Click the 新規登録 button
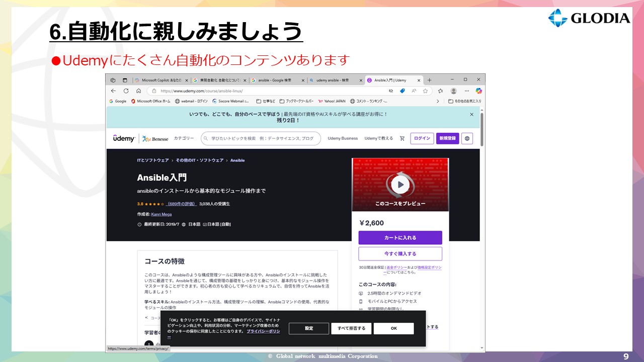The height and width of the screenshot is (362, 644). pyautogui.click(x=447, y=138)
